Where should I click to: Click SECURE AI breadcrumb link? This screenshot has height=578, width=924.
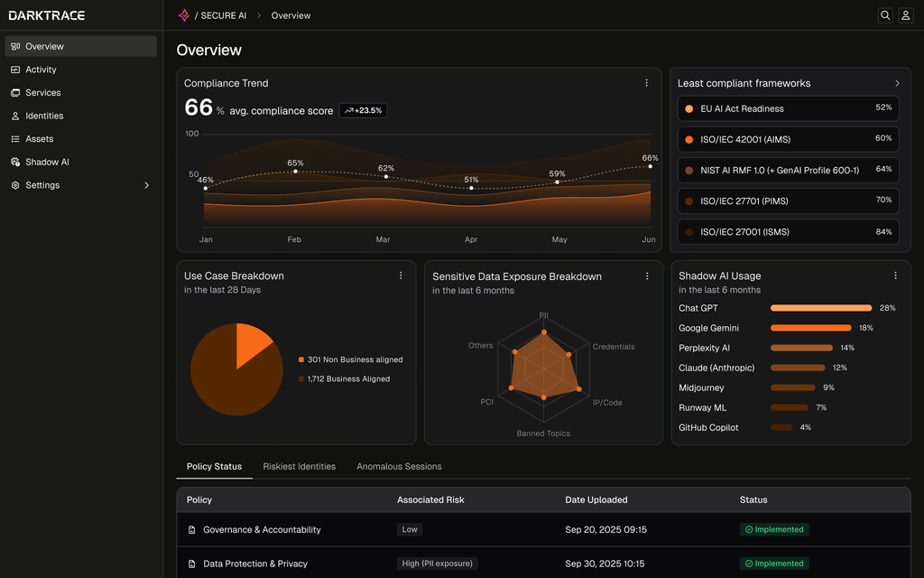pos(224,15)
